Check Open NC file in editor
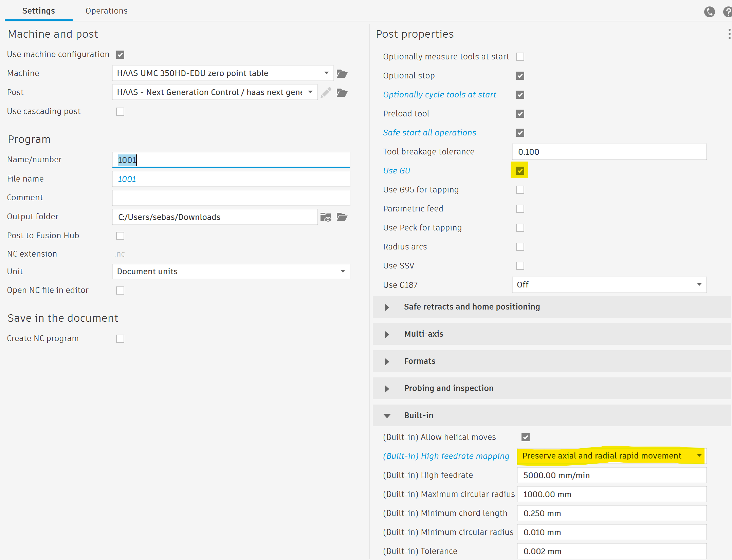The height and width of the screenshot is (560, 732). (120, 291)
